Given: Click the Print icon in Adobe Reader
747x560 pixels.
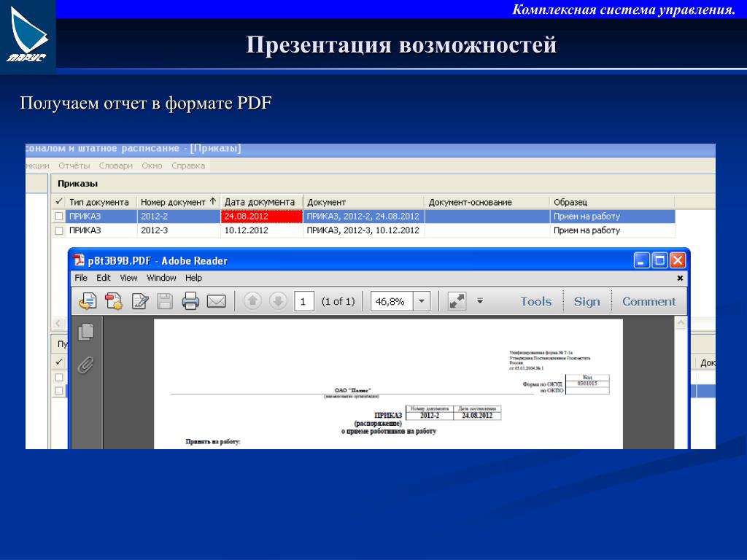Looking at the screenshot, I should [x=190, y=301].
